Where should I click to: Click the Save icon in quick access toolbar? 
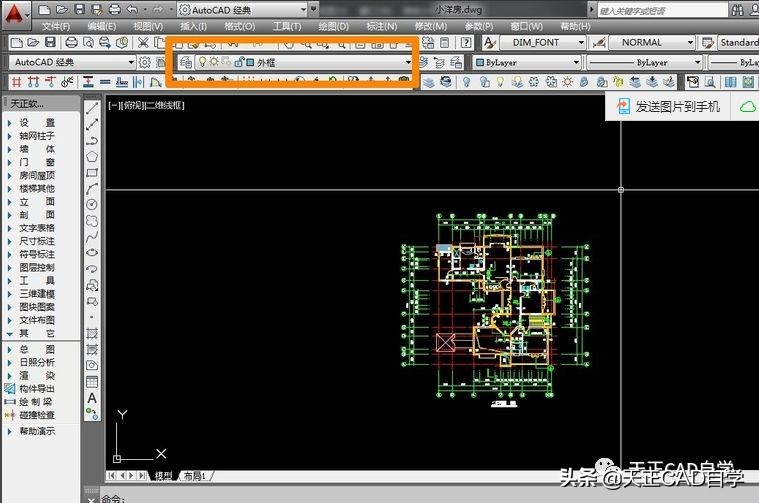coord(79,9)
